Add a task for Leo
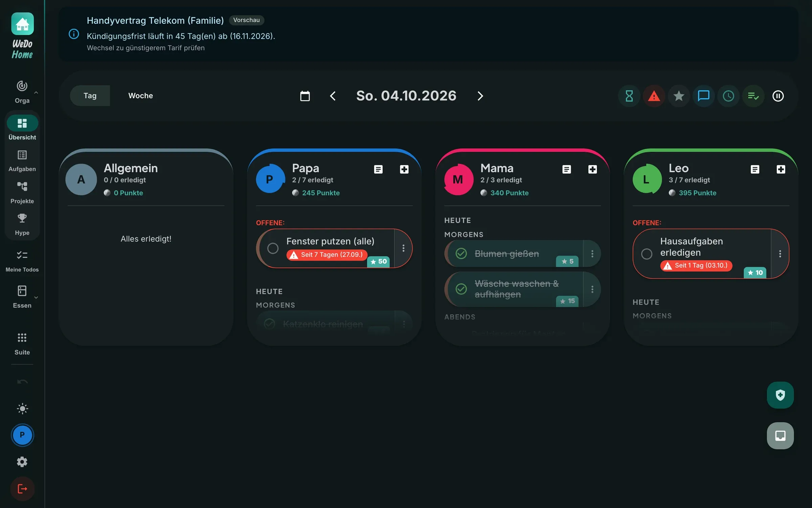Screen dimensions: 812x508 click(x=781, y=169)
